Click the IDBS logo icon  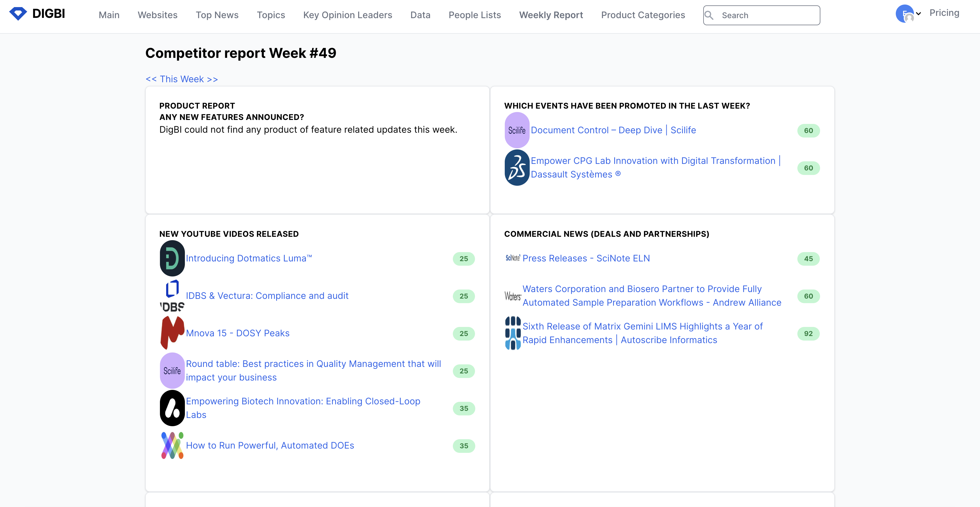172,296
